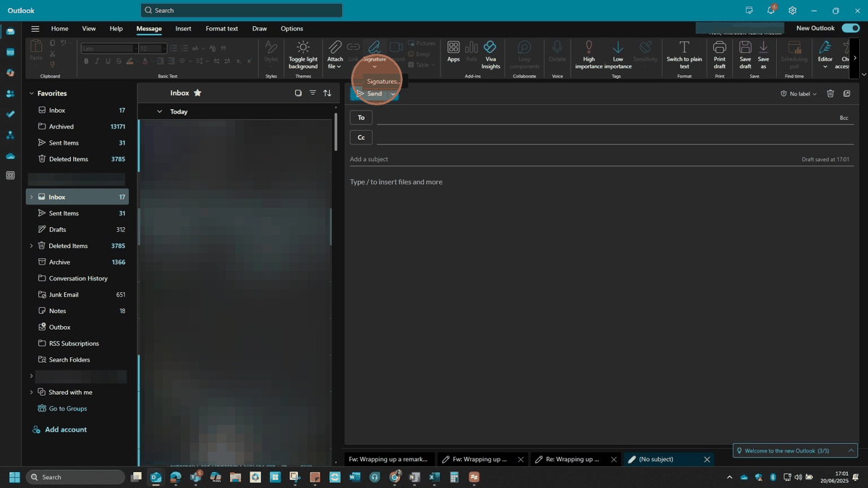This screenshot has width=868, height=488.
Task: Click the filter icon in the Inbox header
Action: (x=312, y=93)
